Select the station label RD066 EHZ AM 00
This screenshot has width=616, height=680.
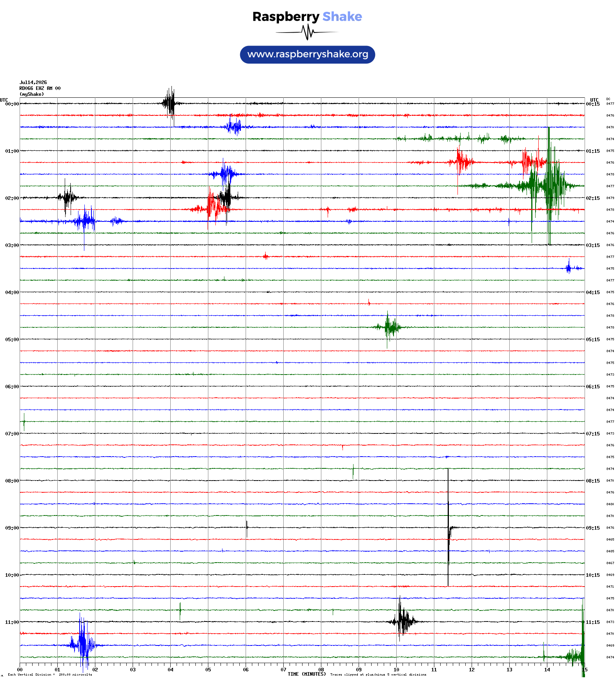click(40, 88)
